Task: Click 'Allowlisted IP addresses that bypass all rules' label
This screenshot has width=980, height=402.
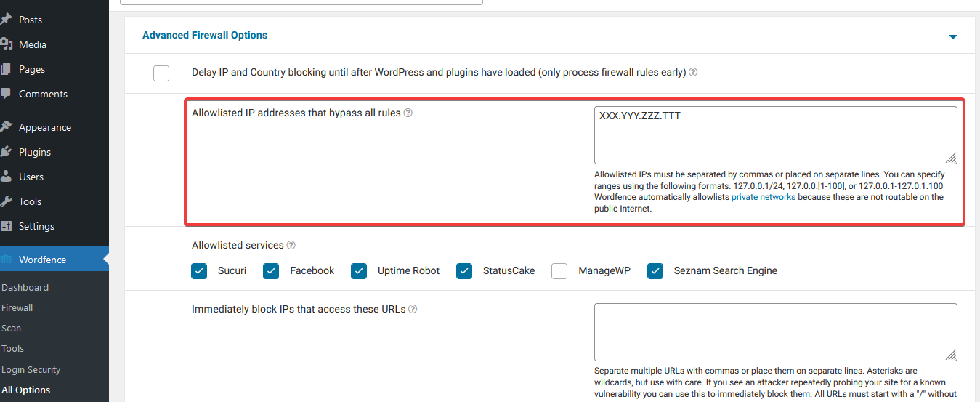Action: [296, 113]
